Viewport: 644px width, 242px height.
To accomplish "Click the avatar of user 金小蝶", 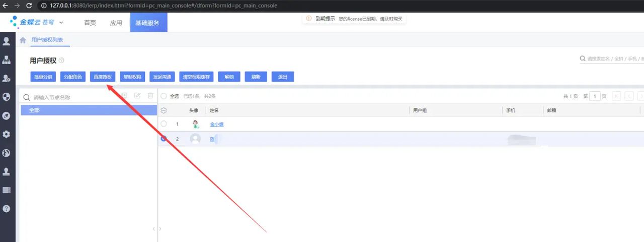I will click(195, 124).
